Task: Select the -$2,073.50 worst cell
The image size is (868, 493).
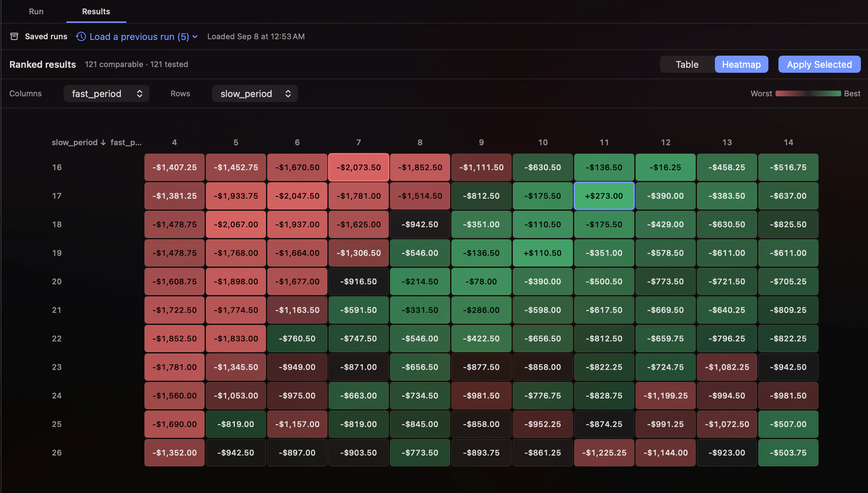Action: click(x=358, y=167)
